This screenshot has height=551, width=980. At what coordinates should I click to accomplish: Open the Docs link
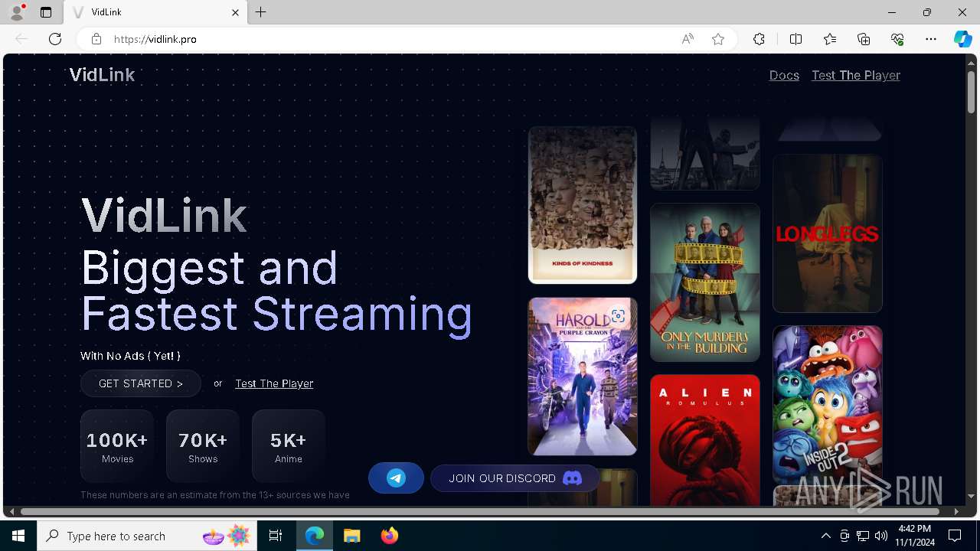784,75
